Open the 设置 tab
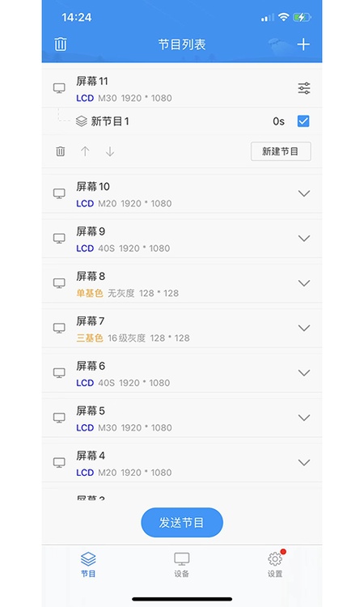The width and height of the screenshot is (364, 607). [x=275, y=565]
